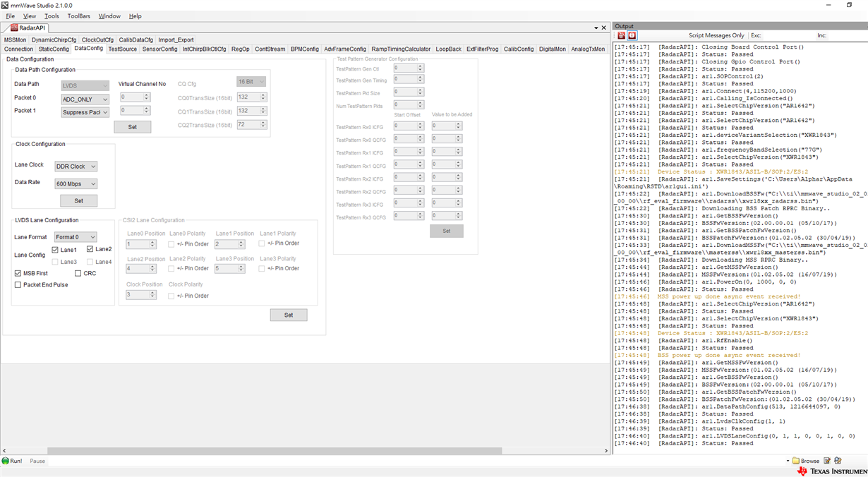
Task: Click the green Run! icon
Action: 6,461
